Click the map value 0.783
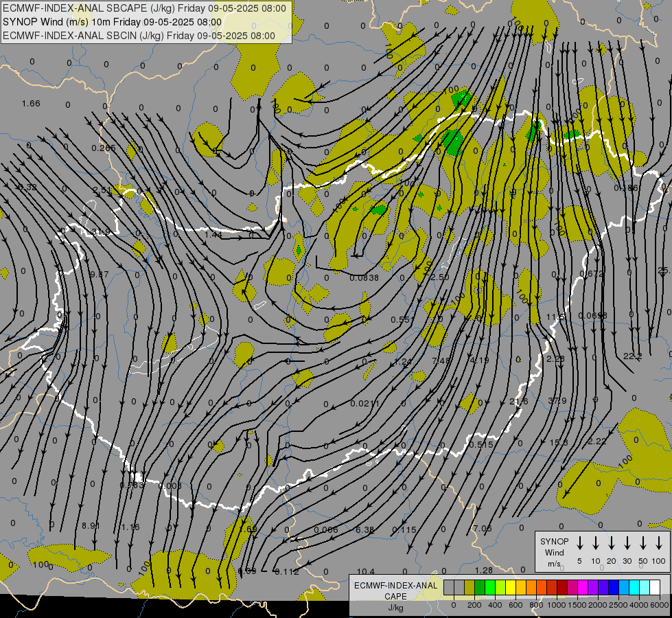The width and height of the screenshot is (672, 618). (132, 485)
